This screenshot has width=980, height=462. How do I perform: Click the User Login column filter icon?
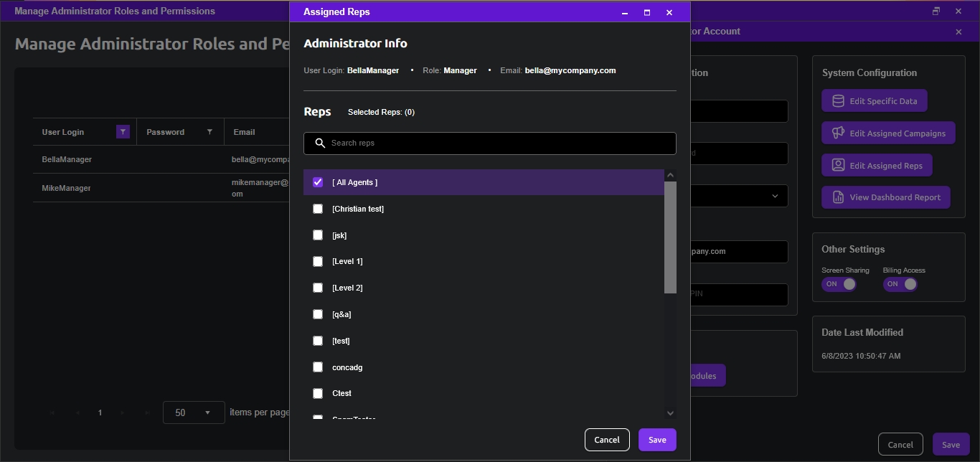123,132
